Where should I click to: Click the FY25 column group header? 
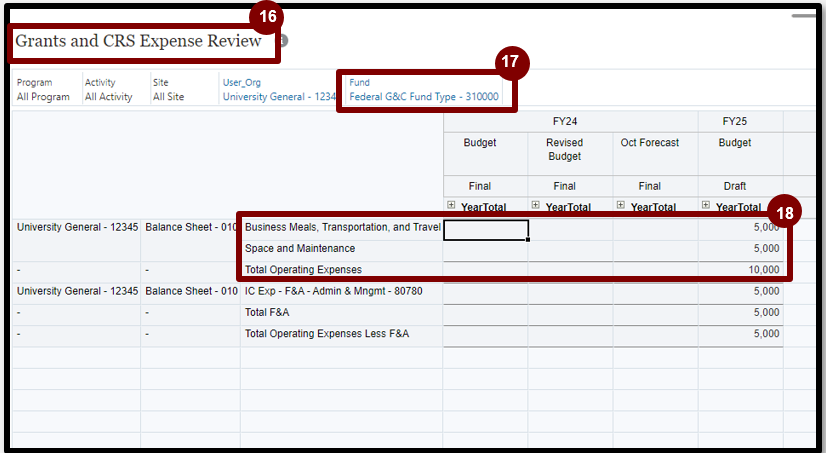pos(734,122)
